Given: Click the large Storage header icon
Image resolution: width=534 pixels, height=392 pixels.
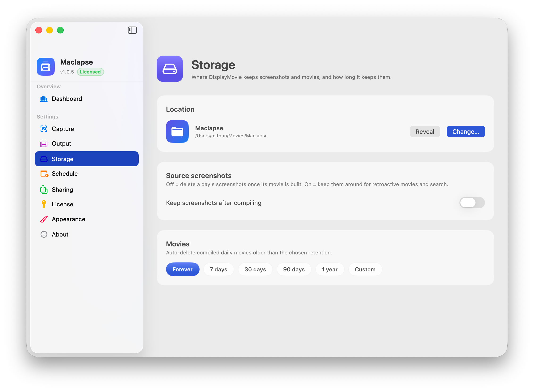Looking at the screenshot, I should (x=170, y=69).
